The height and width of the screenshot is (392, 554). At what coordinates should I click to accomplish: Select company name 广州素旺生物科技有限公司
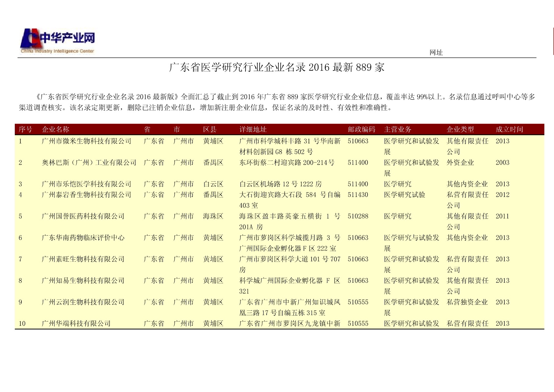click(x=83, y=259)
